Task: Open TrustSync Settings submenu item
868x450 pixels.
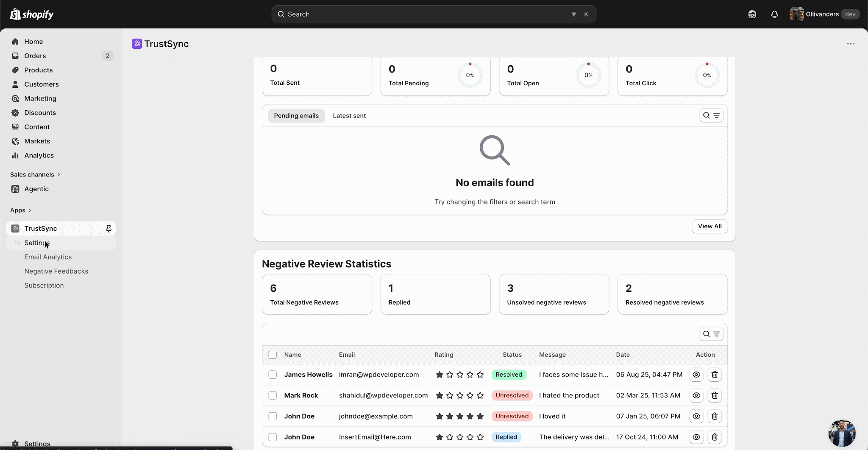Action: coord(61,243)
